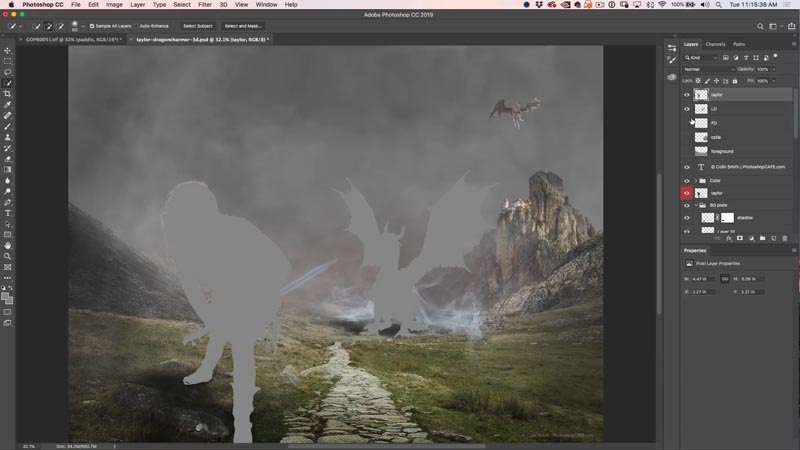
Task: Create a new group folder icon
Action: point(762,238)
